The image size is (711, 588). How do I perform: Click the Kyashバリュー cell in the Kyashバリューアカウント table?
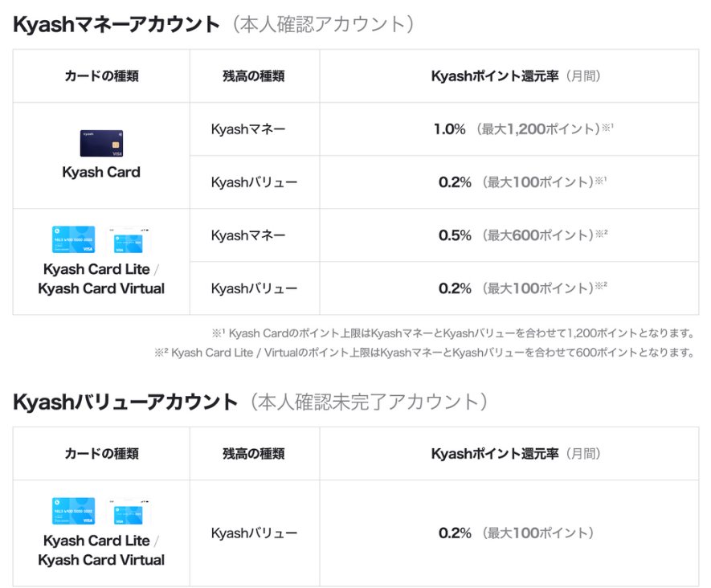[x=254, y=533]
